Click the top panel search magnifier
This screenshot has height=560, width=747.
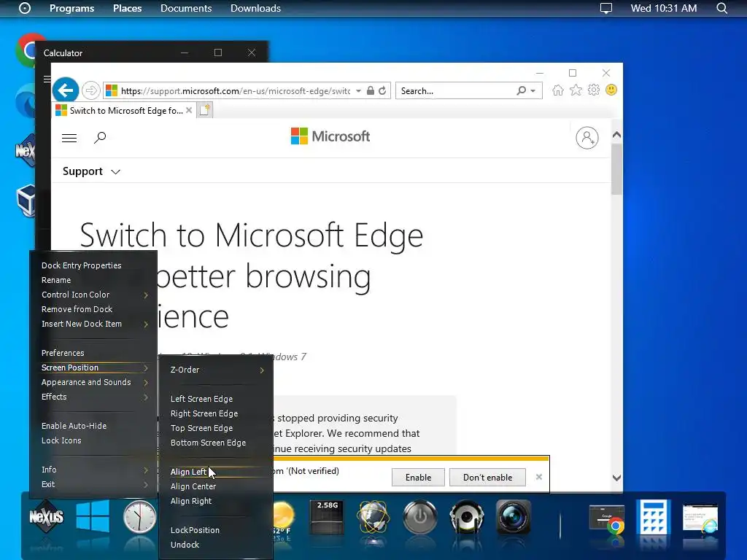point(721,8)
